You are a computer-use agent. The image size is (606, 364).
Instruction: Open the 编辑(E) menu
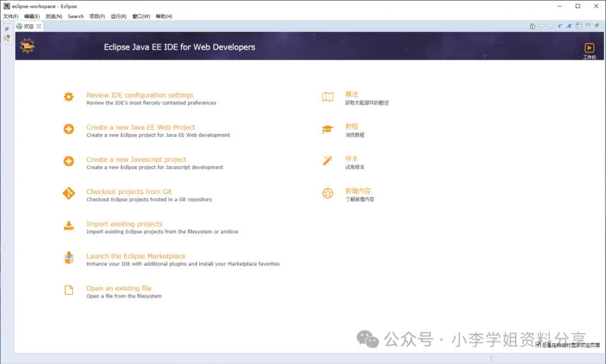pos(31,16)
